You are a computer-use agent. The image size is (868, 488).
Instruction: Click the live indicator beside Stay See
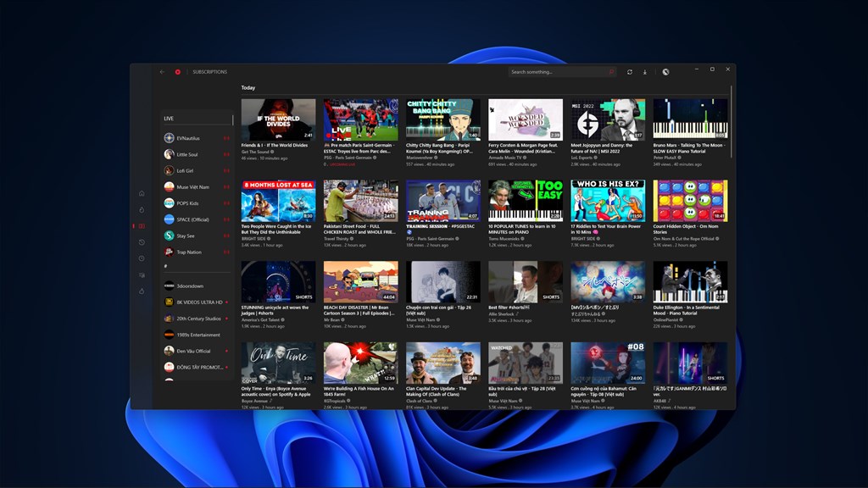pyautogui.click(x=226, y=236)
